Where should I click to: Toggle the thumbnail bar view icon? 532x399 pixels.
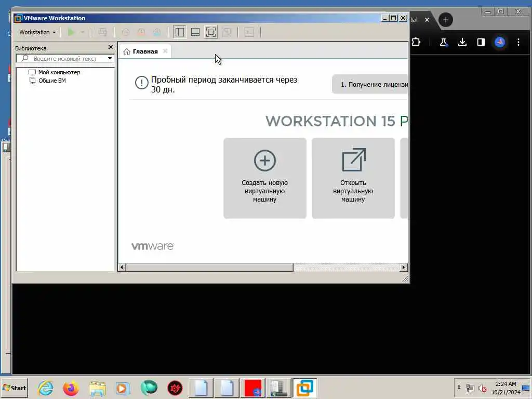pos(195,32)
